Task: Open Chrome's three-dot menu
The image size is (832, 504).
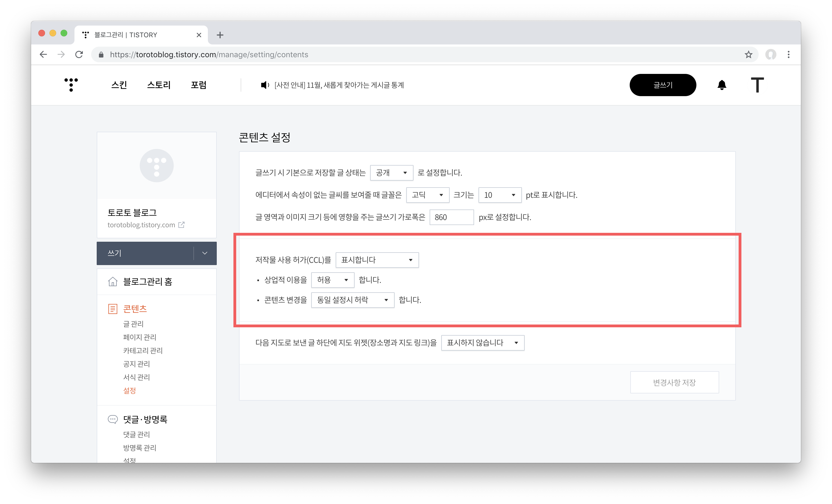Action: coord(788,55)
